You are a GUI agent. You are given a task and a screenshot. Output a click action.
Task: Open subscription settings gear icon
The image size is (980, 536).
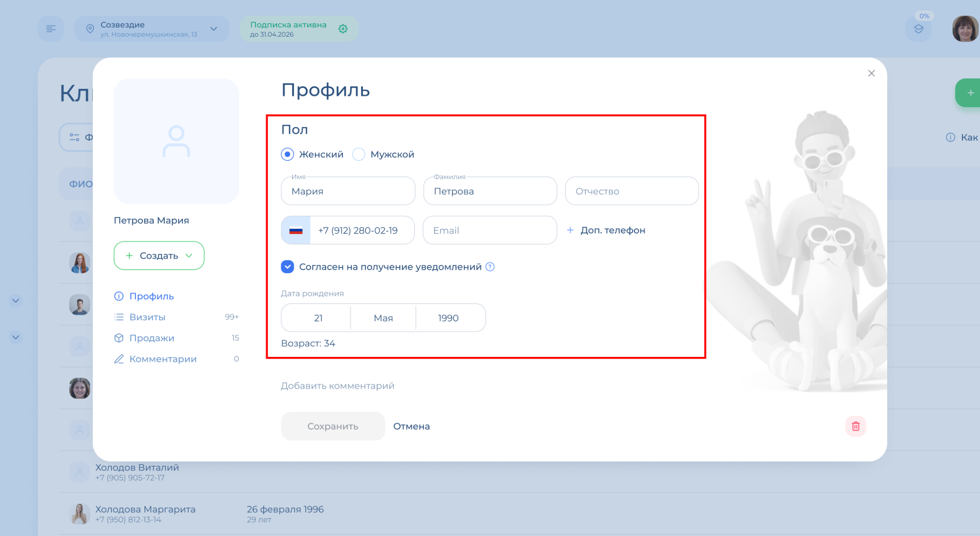coord(343,29)
